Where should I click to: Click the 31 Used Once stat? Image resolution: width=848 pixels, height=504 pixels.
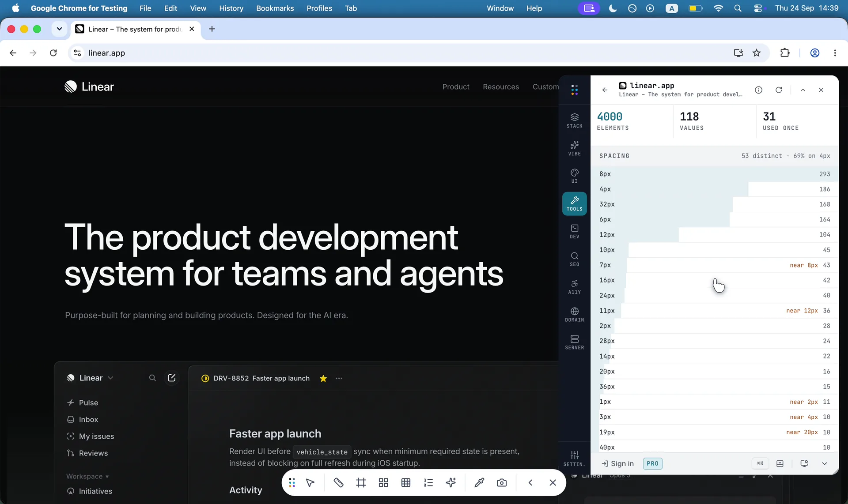(797, 121)
